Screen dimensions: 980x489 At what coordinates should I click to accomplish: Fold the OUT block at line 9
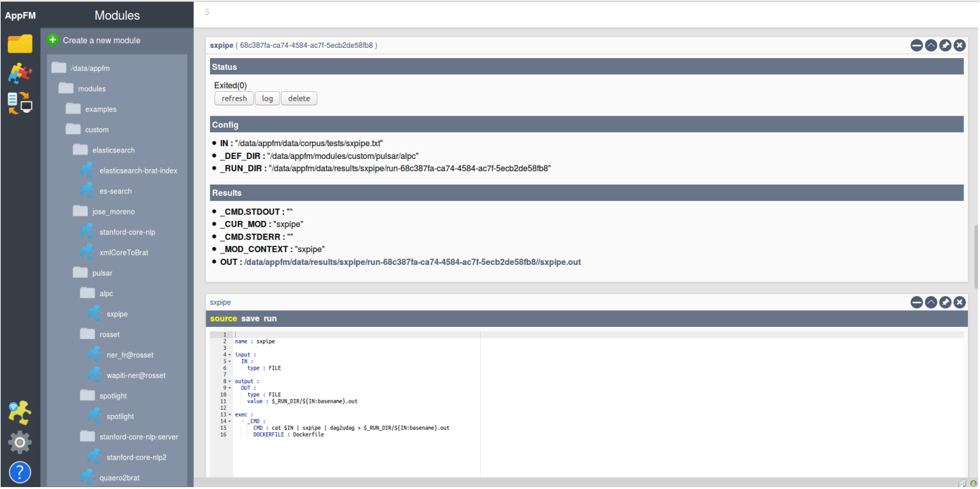pos(229,387)
